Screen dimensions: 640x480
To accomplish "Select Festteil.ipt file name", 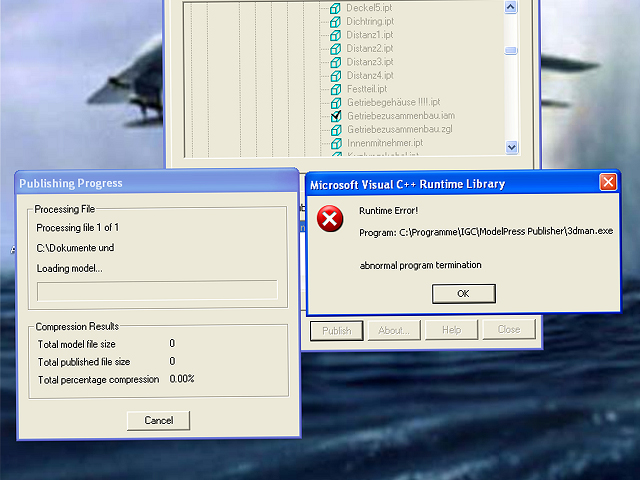I will pos(367,89).
